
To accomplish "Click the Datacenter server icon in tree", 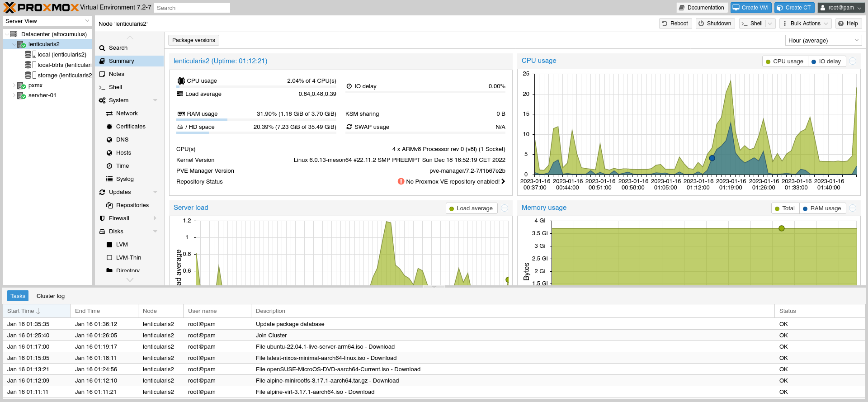I will (x=14, y=34).
